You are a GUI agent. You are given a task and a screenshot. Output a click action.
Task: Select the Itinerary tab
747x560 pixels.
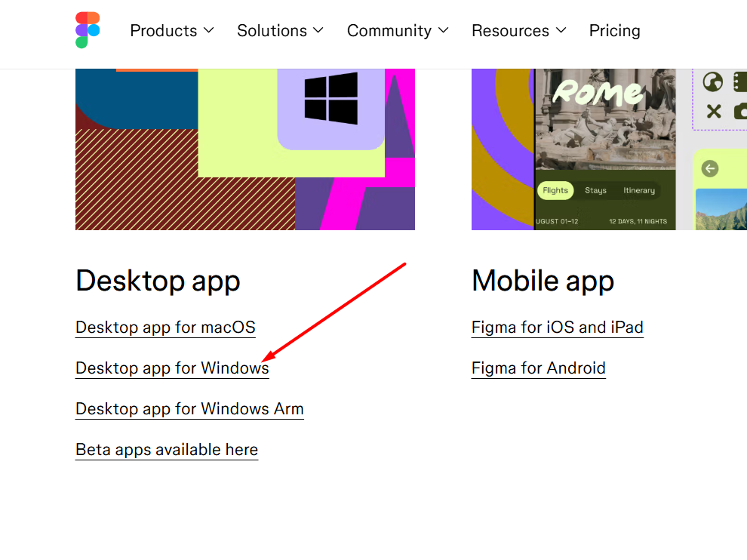(638, 190)
